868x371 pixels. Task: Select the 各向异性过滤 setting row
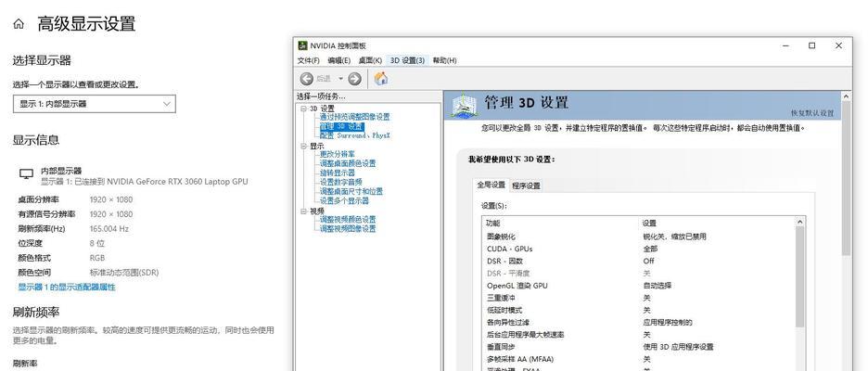639,322
